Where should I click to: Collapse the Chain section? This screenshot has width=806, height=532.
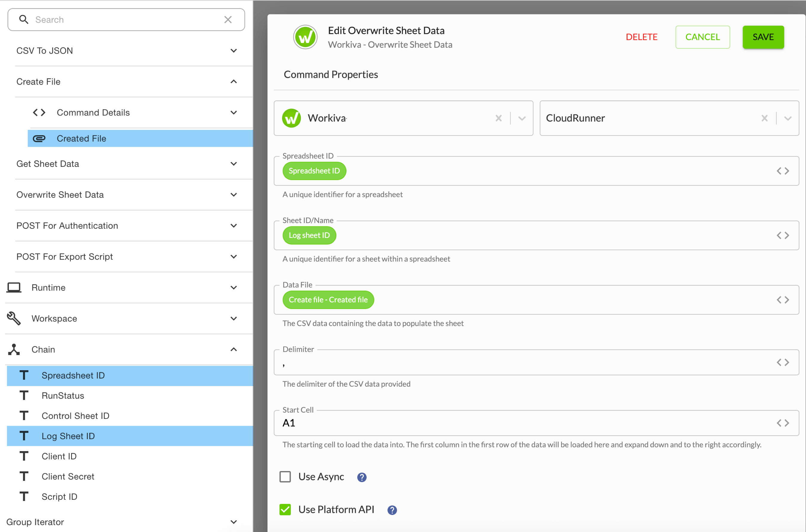[233, 350]
